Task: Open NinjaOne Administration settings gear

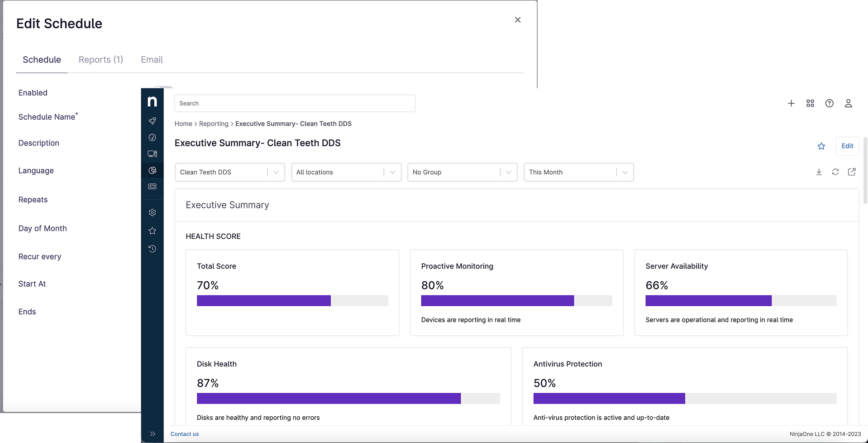Action: point(152,212)
